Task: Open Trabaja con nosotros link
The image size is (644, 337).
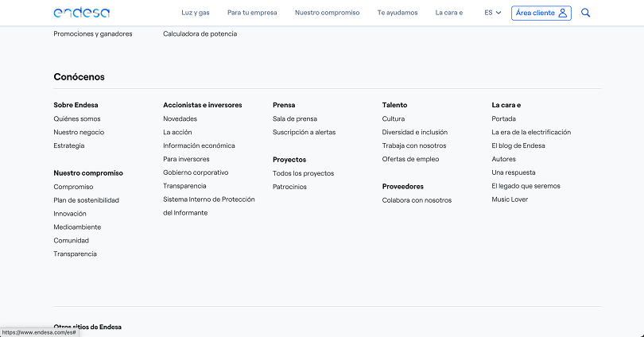Action: [414, 145]
